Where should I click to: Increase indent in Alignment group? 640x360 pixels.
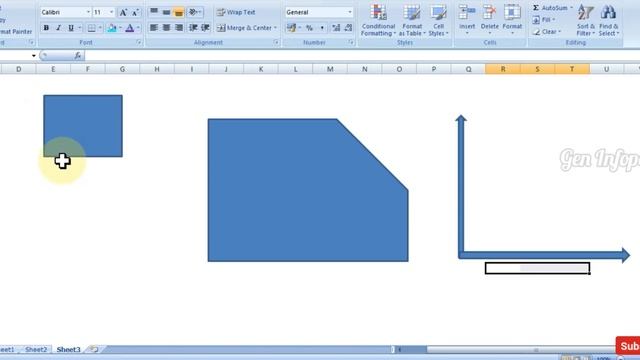(205, 28)
